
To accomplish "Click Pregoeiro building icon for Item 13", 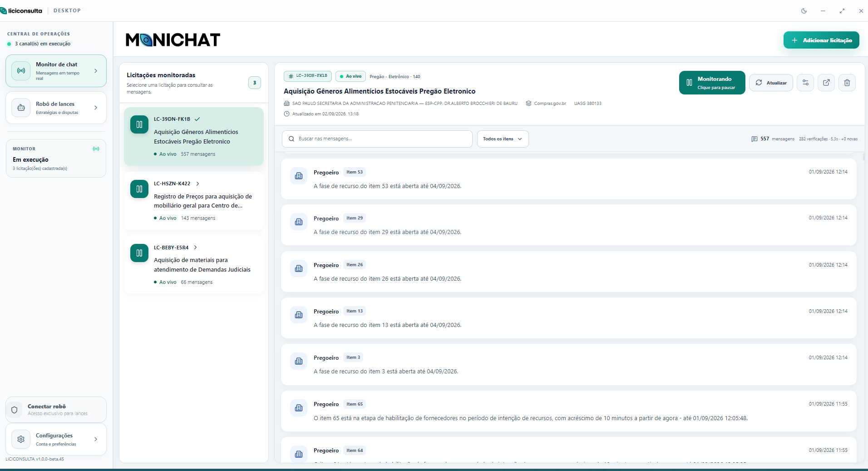I will click(x=299, y=315).
